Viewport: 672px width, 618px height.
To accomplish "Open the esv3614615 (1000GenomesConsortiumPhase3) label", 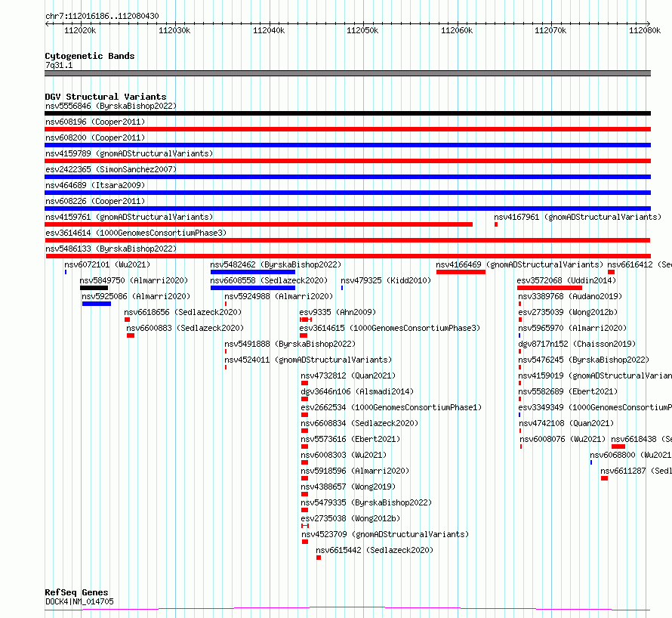I will tap(390, 328).
